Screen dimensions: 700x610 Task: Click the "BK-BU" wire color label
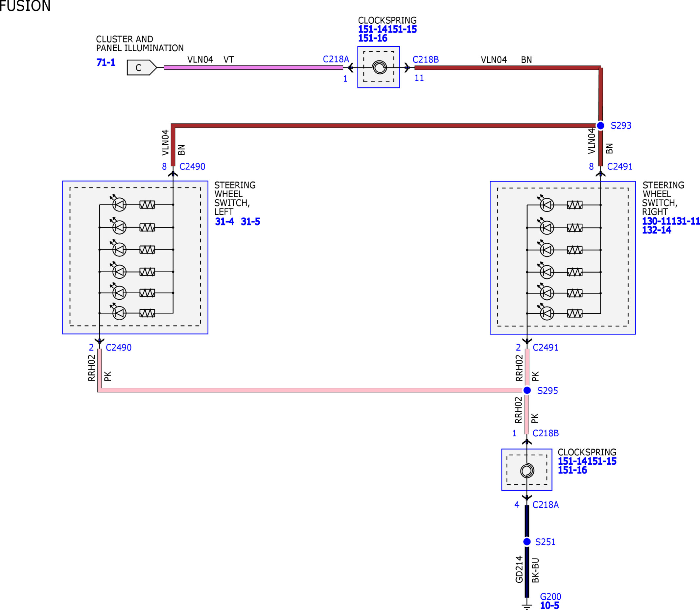(x=535, y=571)
